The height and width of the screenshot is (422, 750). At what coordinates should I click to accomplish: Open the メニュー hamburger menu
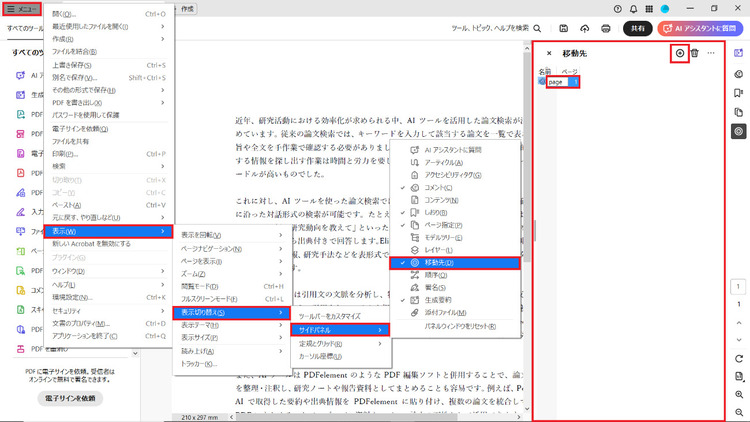pos(22,9)
